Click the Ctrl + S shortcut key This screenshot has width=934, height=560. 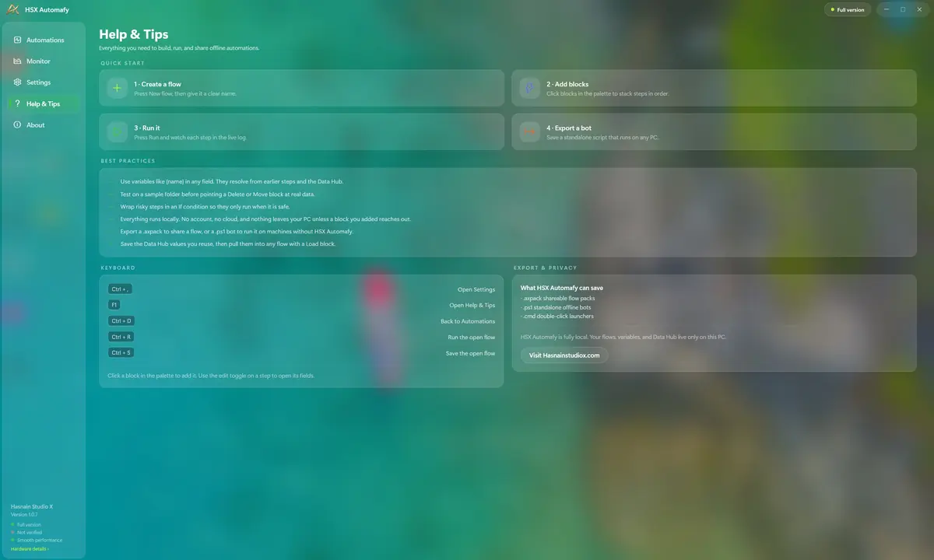121,353
